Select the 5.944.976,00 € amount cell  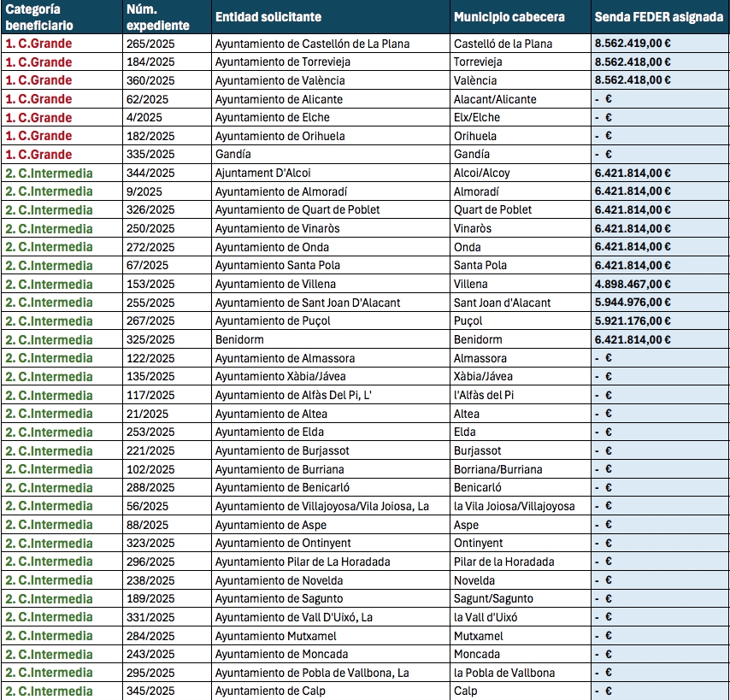(x=633, y=303)
